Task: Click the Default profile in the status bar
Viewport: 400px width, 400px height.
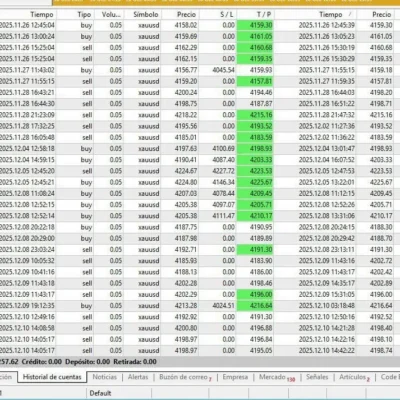Action: [100, 393]
